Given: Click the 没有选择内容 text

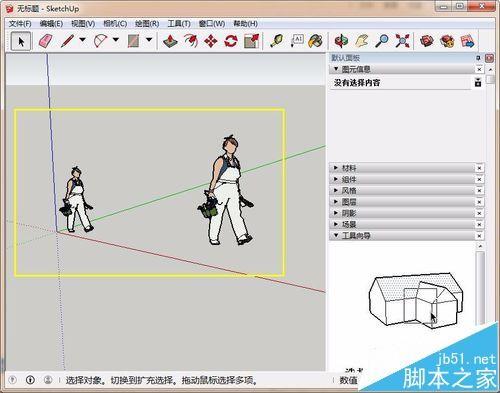Looking at the screenshot, I should (x=357, y=83).
